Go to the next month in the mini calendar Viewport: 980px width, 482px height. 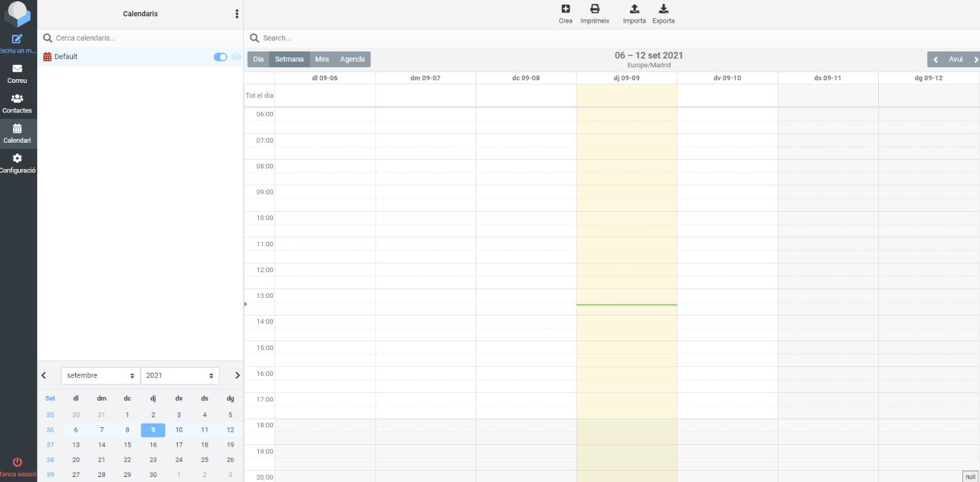pos(237,375)
